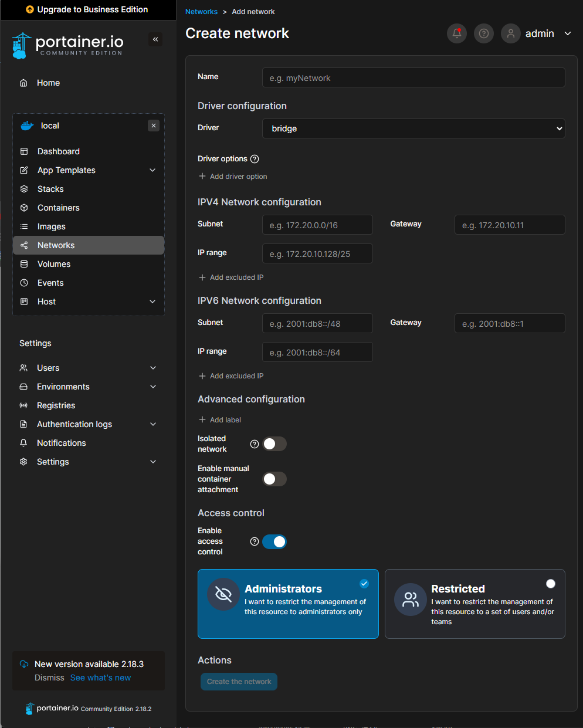Click the question mark beside Driver options
The image size is (583, 728).
[255, 158]
